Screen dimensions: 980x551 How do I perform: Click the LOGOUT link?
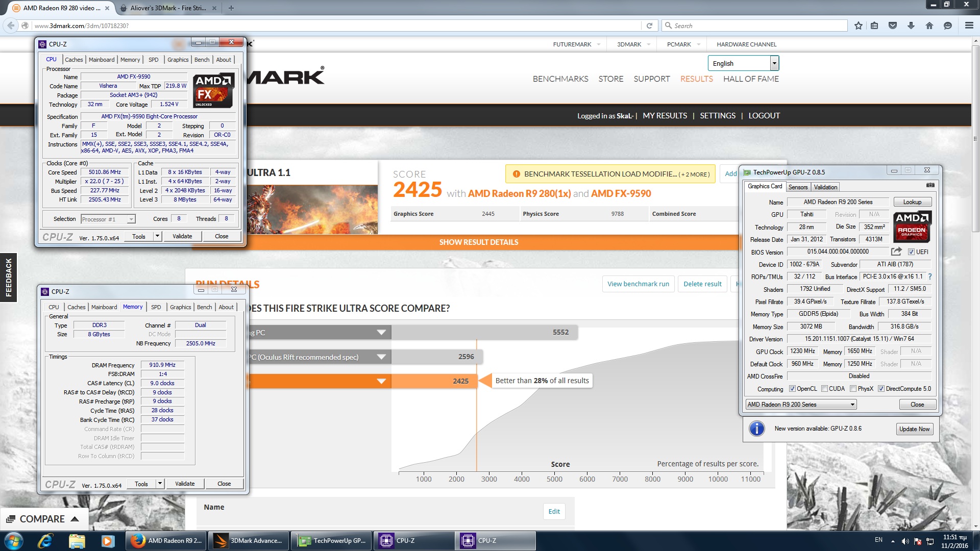[764, 116]
